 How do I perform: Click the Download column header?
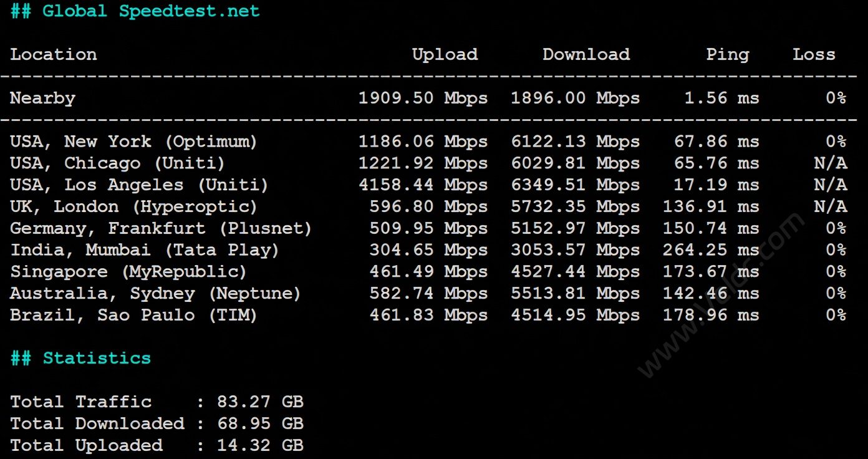(x=586, y=54)
